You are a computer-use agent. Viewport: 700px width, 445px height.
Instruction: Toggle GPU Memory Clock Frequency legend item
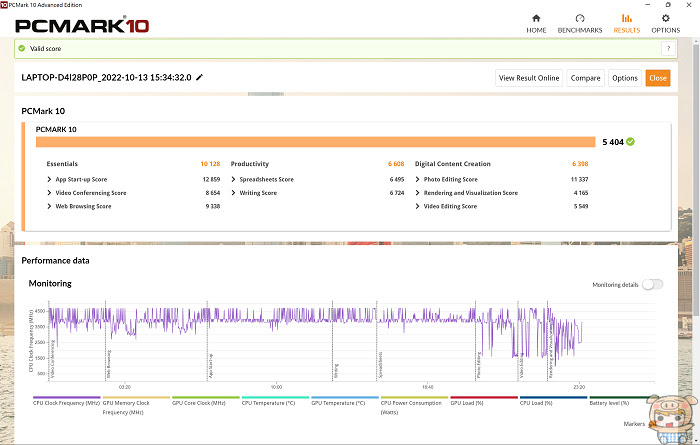(136, 406)
